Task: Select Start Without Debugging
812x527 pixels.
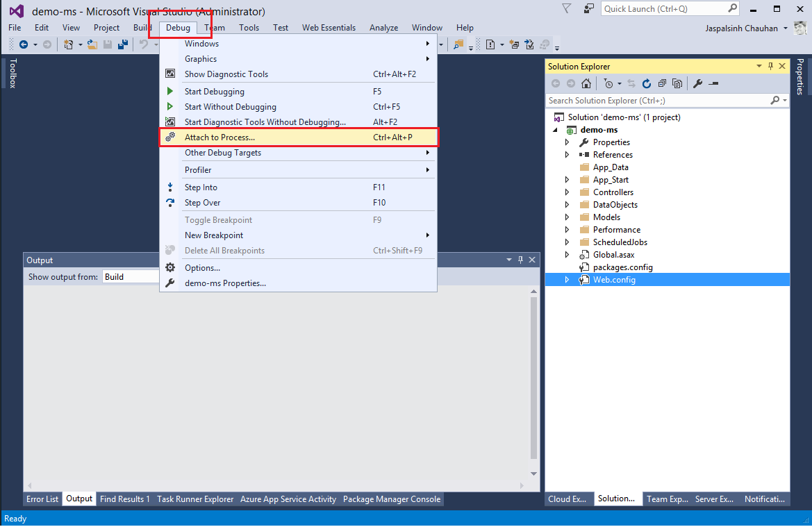Action: tap(299, 107)
